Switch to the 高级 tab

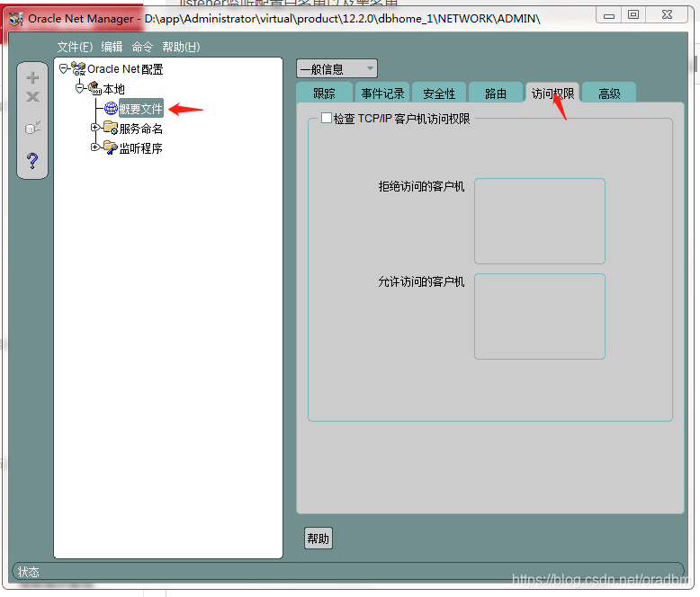coord(609,94)
